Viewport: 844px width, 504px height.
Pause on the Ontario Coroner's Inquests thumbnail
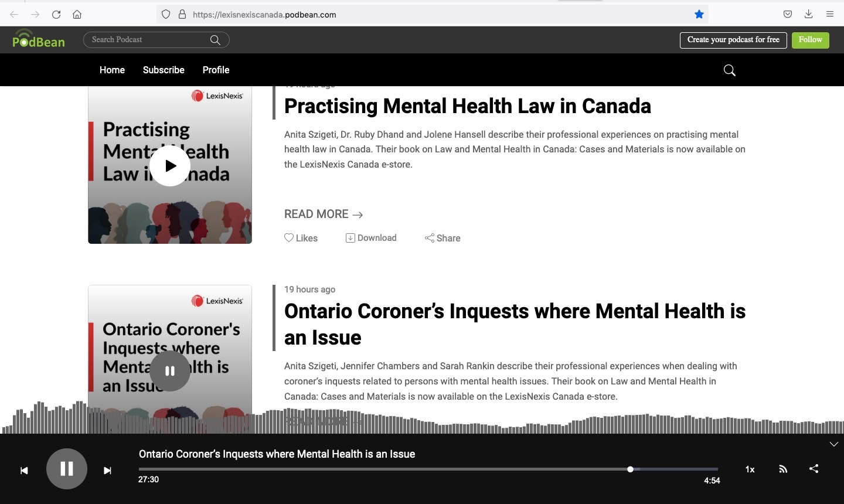170,371
